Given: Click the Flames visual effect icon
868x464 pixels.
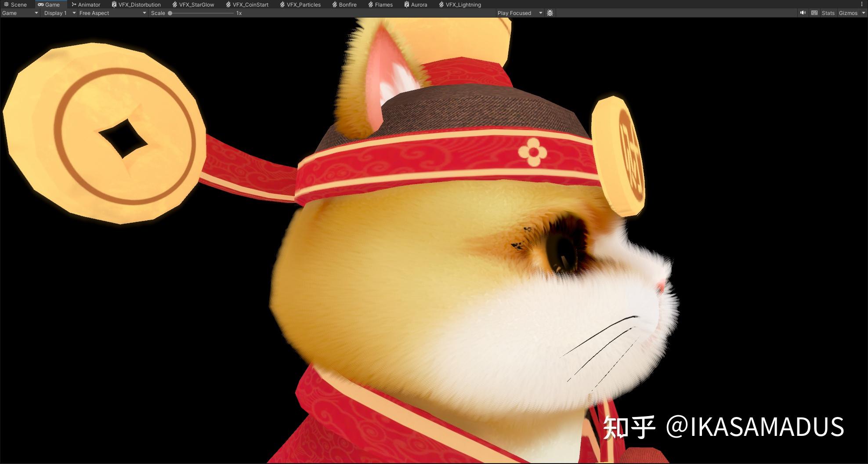Looking at the screenshot, I should [370, 4].
